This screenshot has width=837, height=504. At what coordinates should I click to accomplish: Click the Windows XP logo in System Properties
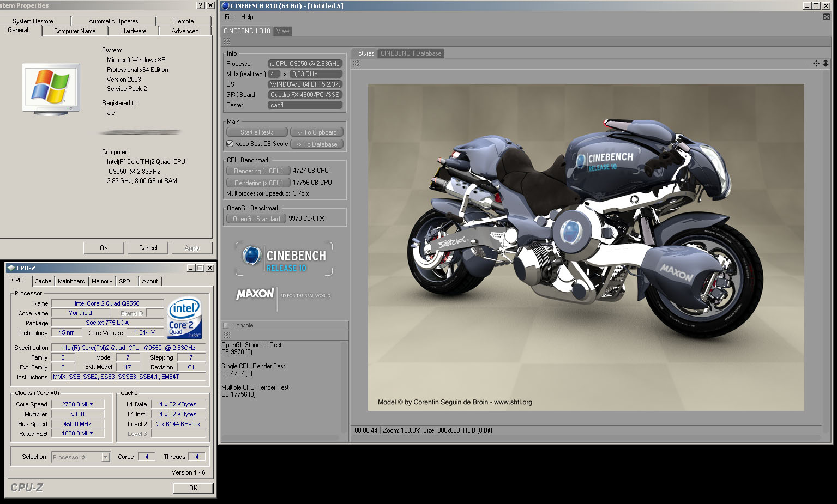51,88
